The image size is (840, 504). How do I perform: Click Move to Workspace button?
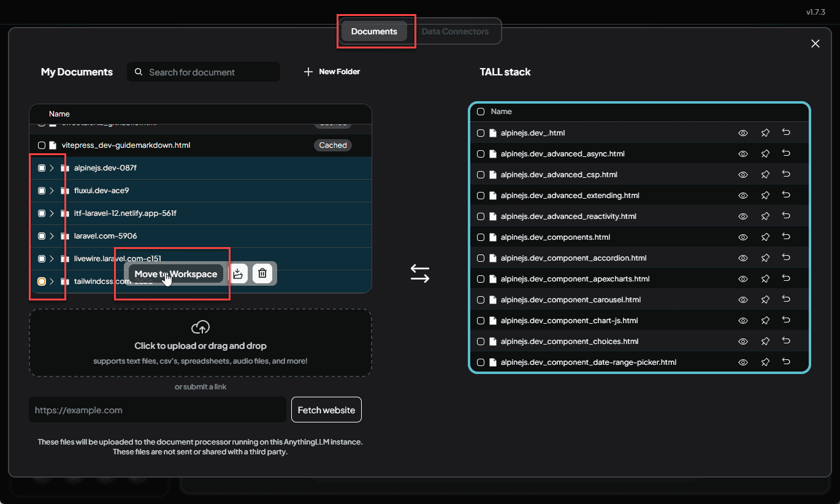[x=176, y=274]
